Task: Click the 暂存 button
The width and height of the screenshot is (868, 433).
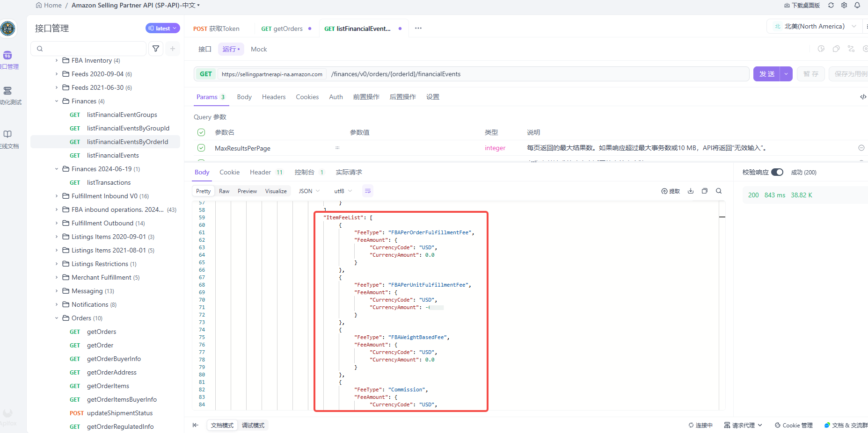Action: coord(811,74)
